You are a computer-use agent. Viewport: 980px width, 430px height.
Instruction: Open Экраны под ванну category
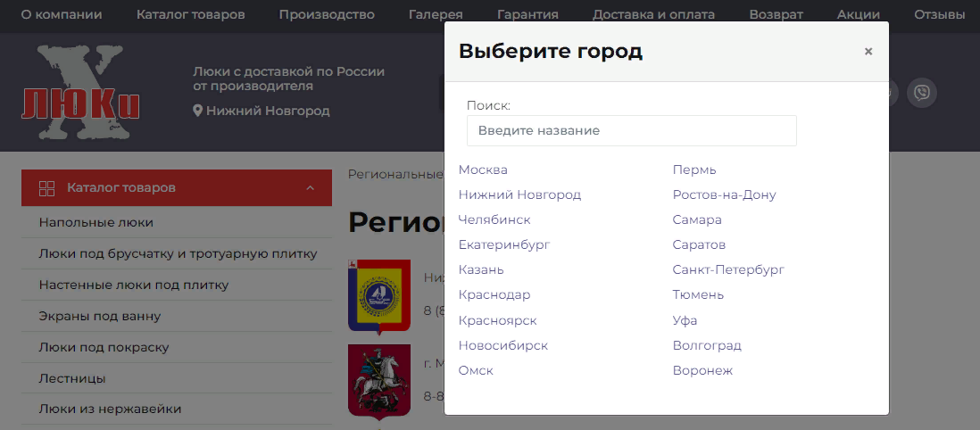[x=99, y=316]
